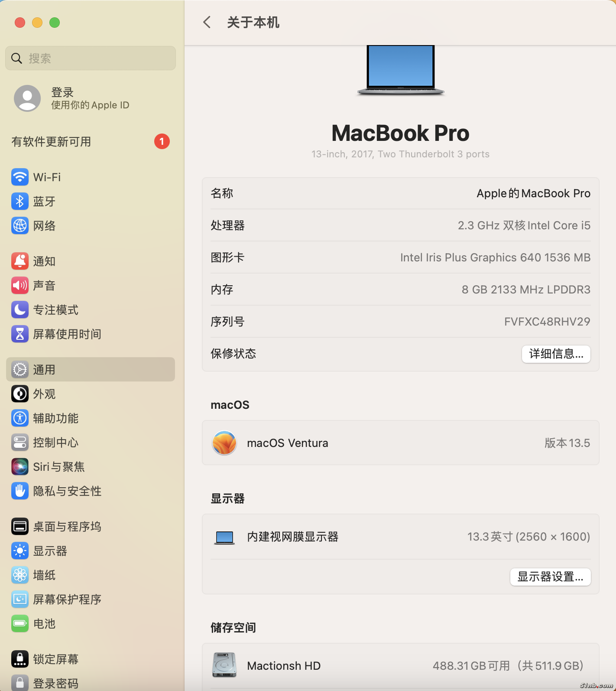Open 控制中心 (Control Center) sidebar item
This screenshot has width=616, height=691.
coord(55,443)
